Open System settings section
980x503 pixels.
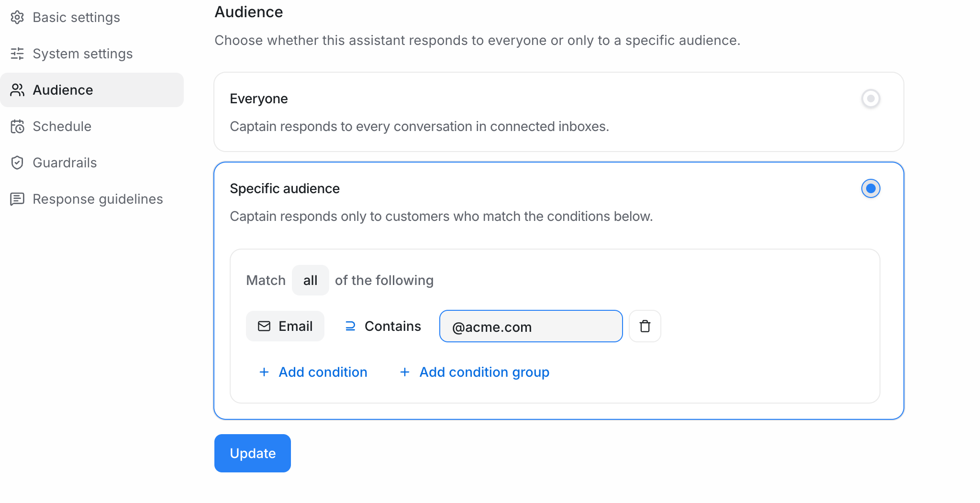point(92,54)
